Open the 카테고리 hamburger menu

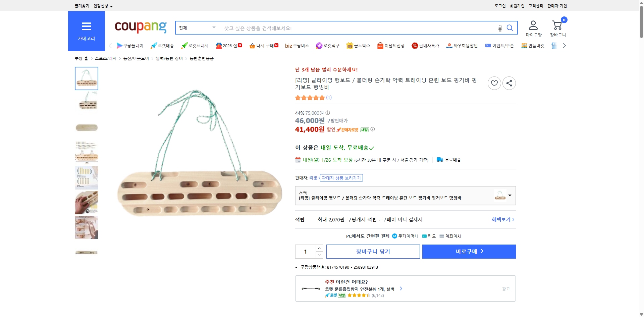point(86,27)
